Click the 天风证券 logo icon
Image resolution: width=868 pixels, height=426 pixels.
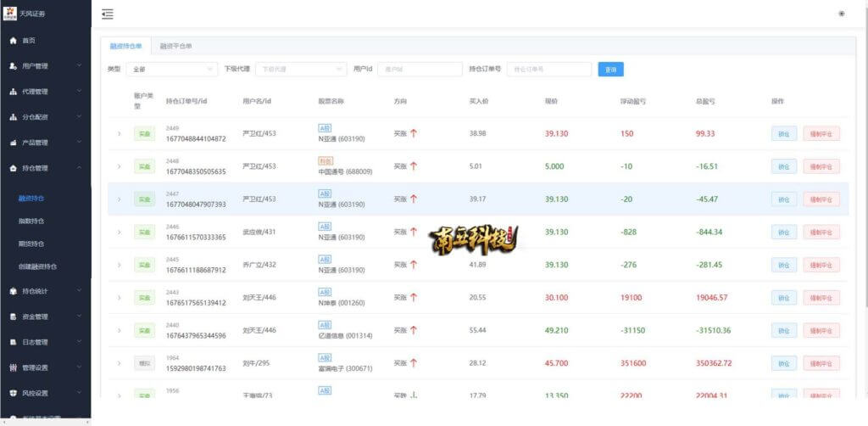point(9,14)
